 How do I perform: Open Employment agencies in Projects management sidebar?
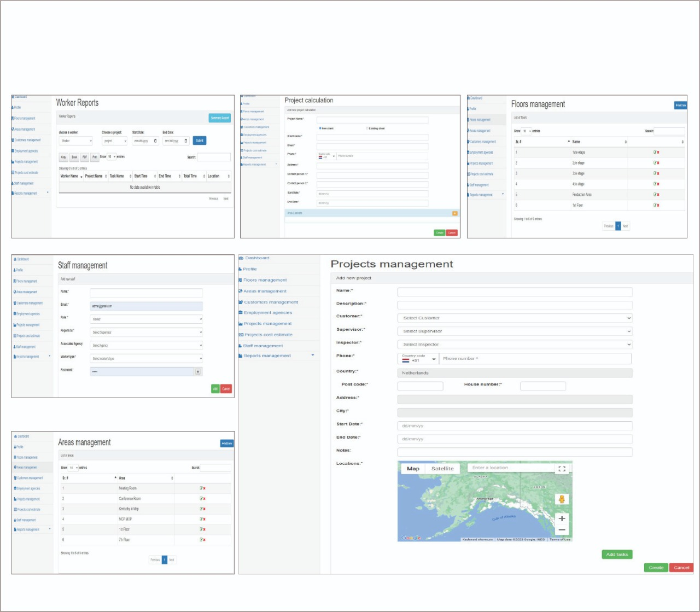pos(267,313)
